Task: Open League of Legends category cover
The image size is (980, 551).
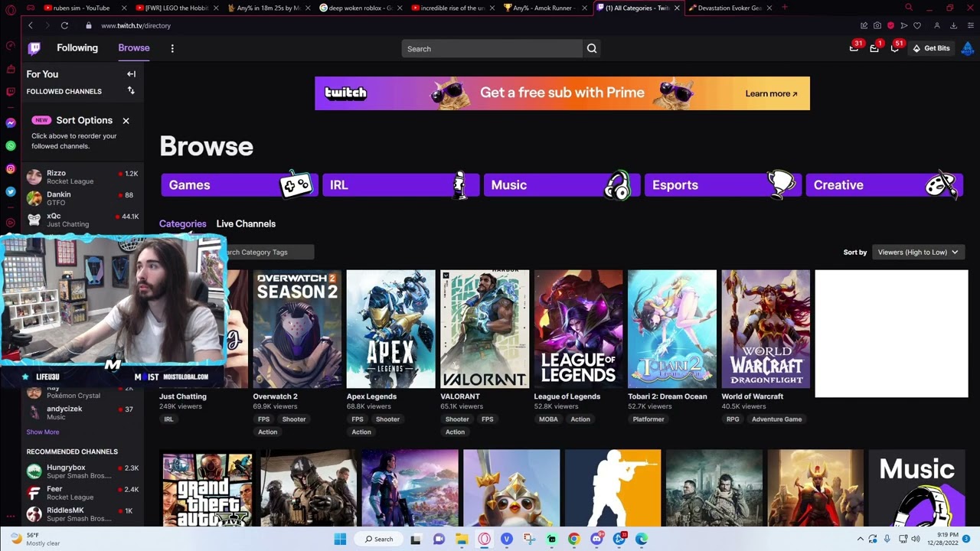Action: 578,329
